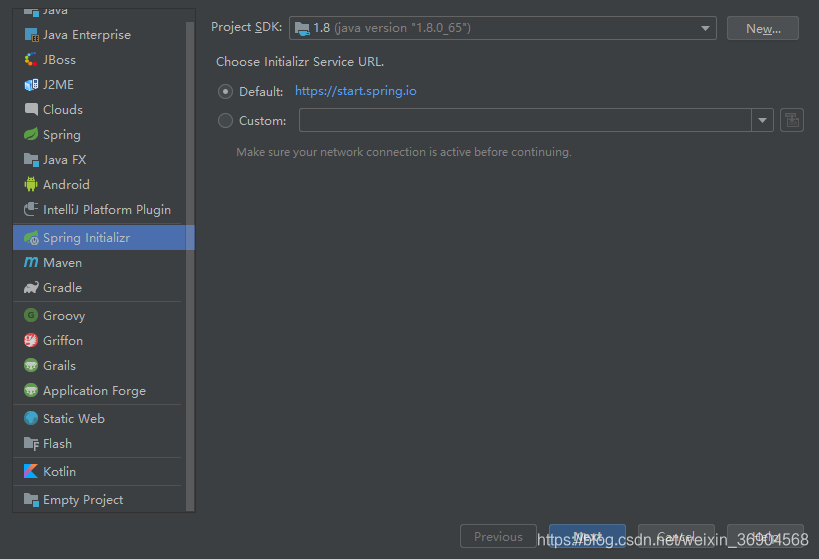The height and width of the screenshot is (559, 819).
Task: Click the IntelliJ Platform Plugin icon
Action: click(31, 209)
